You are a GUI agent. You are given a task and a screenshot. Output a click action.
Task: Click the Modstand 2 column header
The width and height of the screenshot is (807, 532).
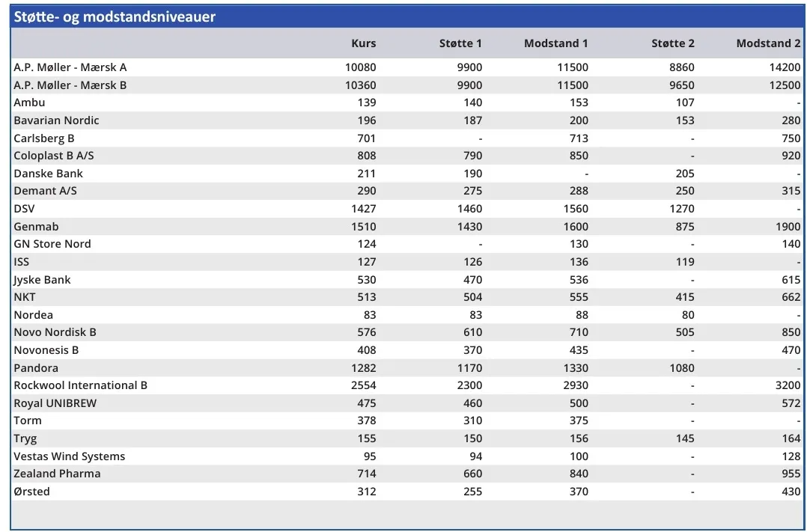768,43
